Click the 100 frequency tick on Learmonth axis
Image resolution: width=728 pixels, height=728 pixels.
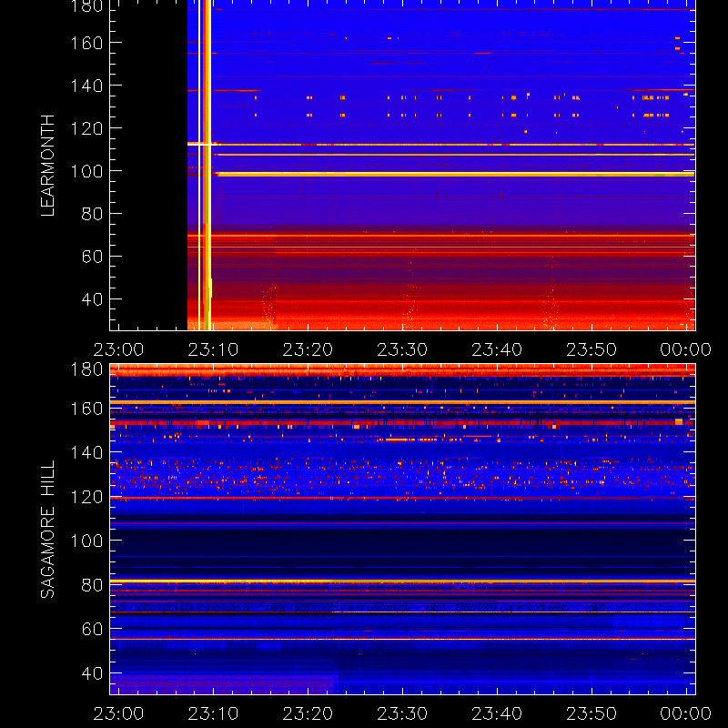pos(86,171)
